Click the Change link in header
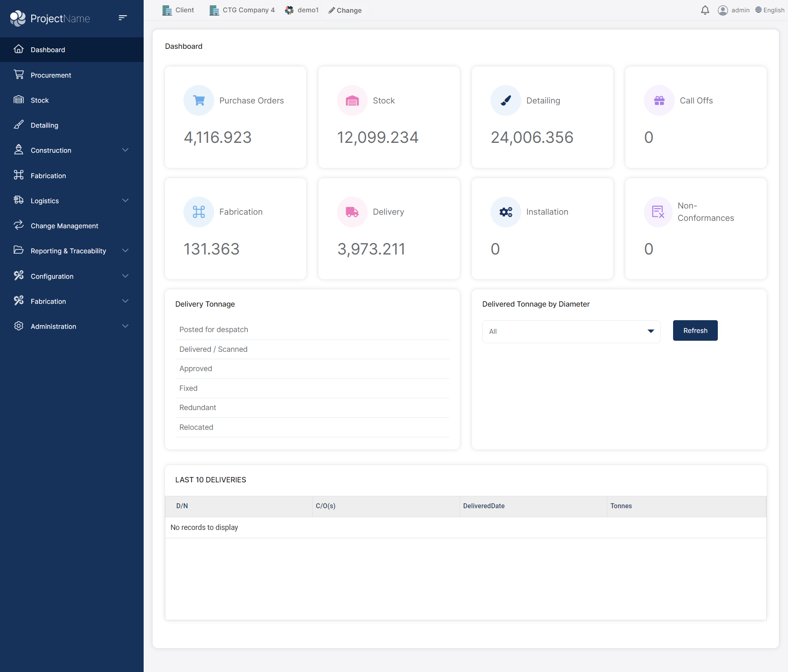Viewport: 788px width, 672px height. 345,10
